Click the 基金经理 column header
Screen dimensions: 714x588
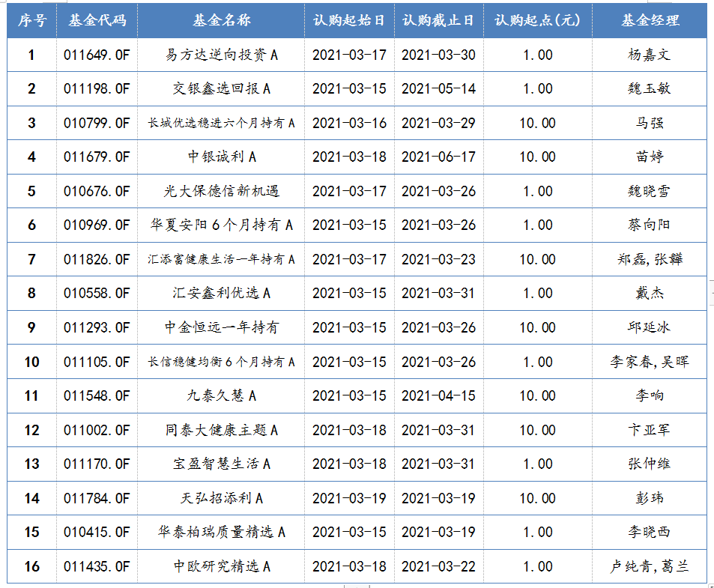coord(650,20)
